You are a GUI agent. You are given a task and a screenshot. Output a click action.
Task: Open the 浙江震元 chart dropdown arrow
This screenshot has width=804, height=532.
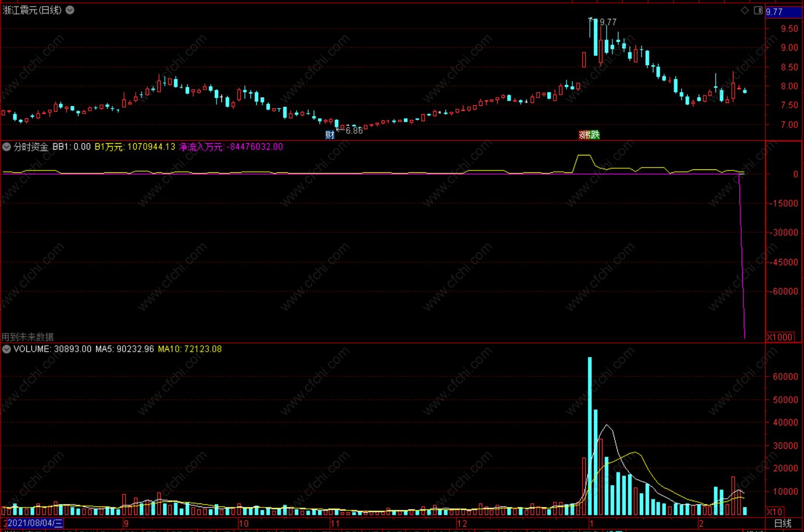tap(70, 10)
